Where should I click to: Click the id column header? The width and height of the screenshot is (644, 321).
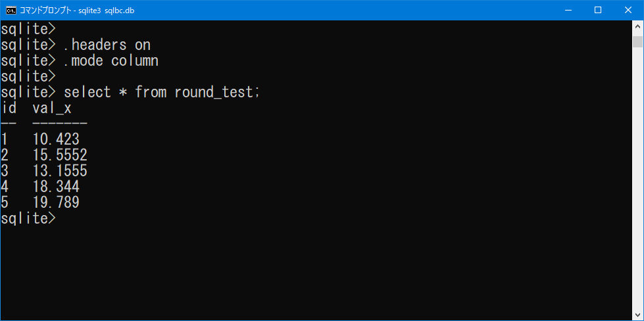click(x=9, y=109)
